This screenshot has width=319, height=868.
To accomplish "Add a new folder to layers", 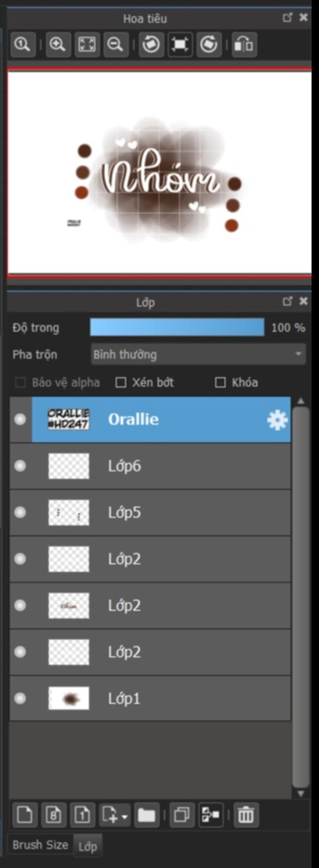I will pyautogui.click(x=146, y=815).
